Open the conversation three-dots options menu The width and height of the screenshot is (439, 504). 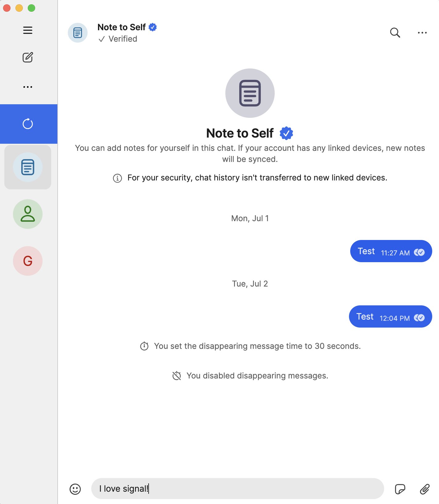422,33
